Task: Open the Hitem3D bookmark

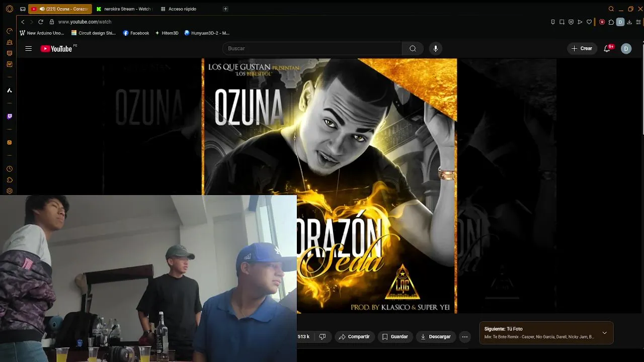Action: [167, 33]
